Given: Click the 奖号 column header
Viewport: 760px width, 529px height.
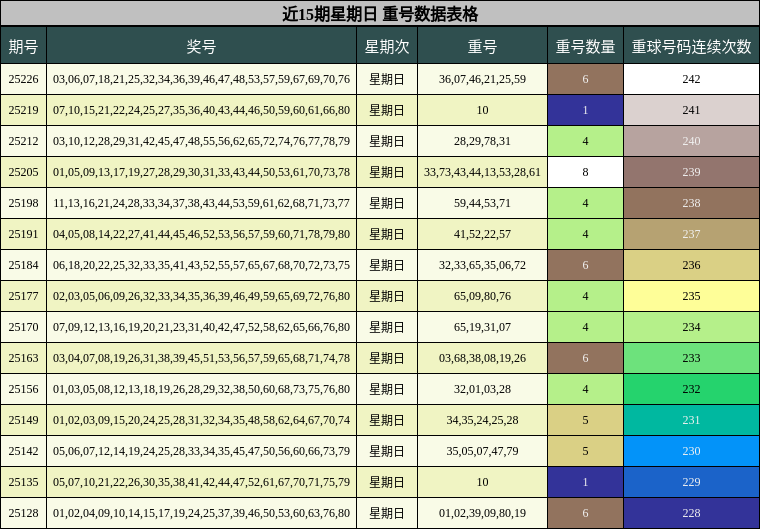Looking at the screenshot, I should (202, 46).
